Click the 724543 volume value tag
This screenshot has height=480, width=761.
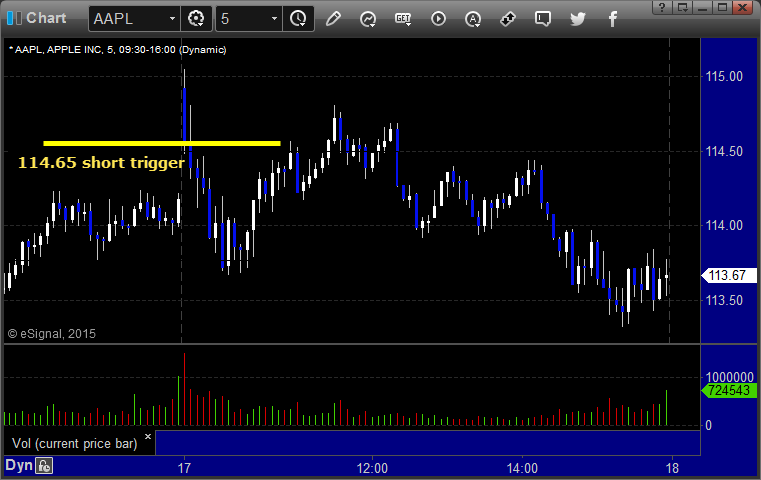click(x=729, y=390)
